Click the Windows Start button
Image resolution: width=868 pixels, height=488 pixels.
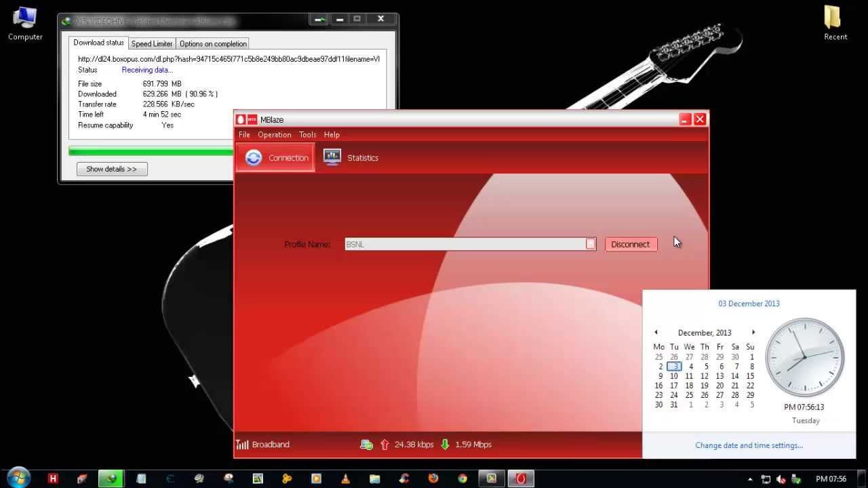pyautogui.click(x=19, y=478)
